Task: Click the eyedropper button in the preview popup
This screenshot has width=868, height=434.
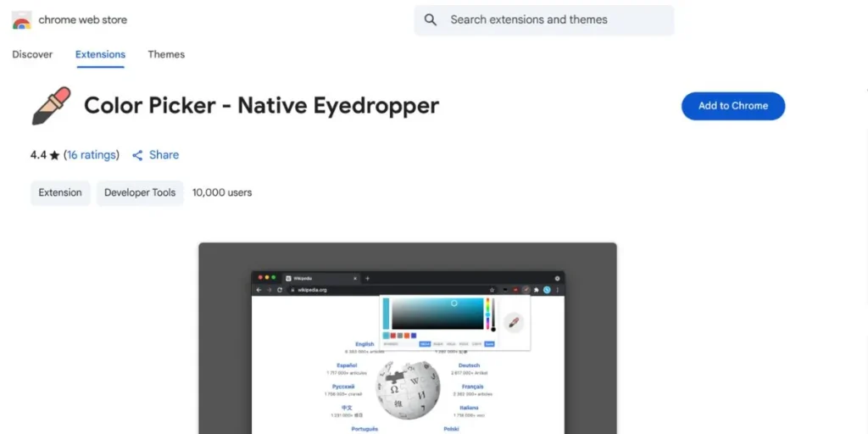Action: [x=514, y=322]
